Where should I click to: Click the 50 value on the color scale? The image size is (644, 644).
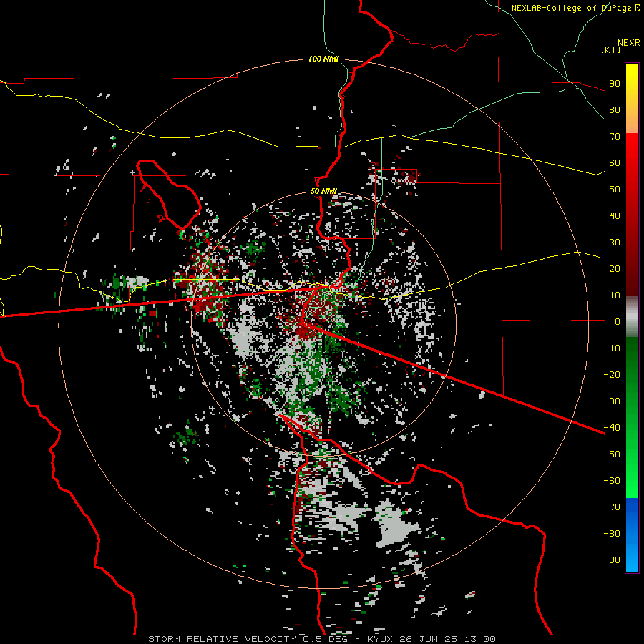pyautogui.click(x=615, y=190)
